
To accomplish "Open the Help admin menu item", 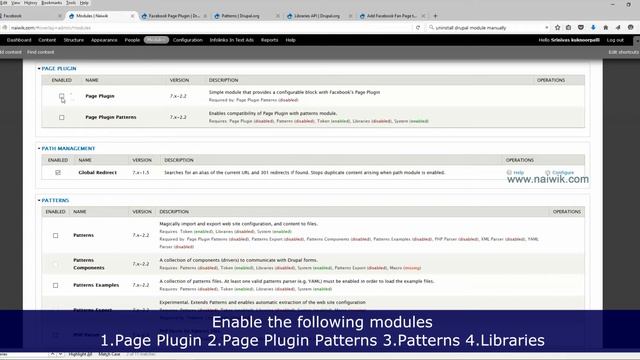I will tap(290, 40).
